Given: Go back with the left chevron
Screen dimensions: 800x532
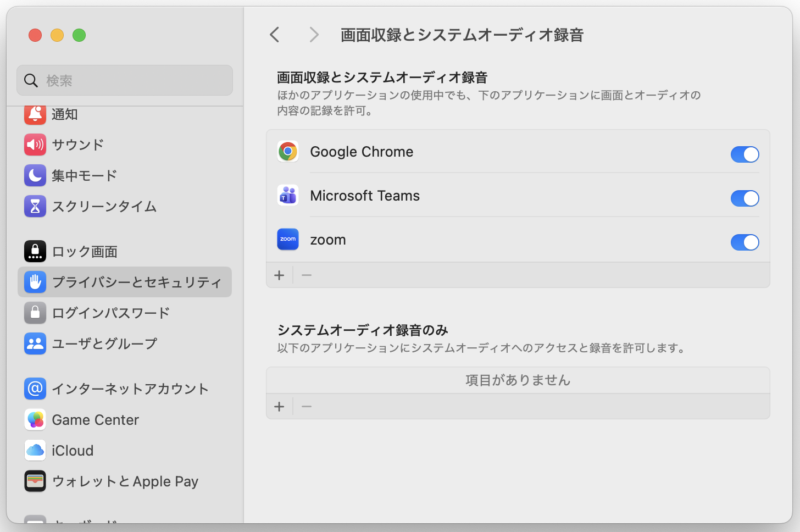Looking at the screenshot, I should pos(275,35).
